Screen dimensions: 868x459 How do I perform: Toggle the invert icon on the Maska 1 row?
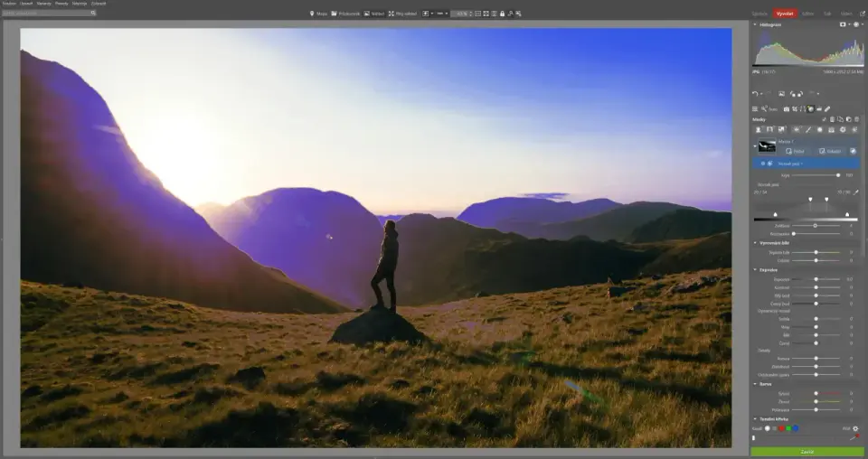coord(853,151)
